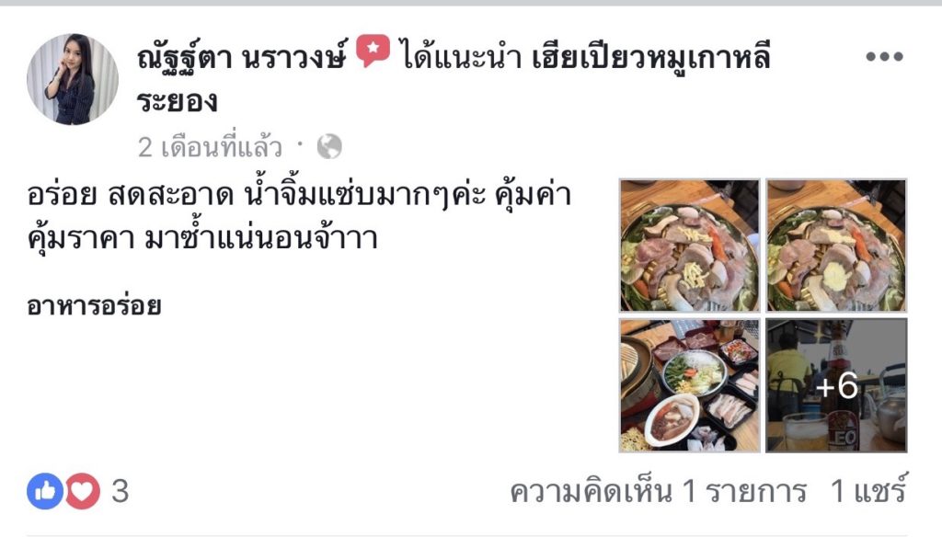This screenshot has height=560, width=942.
Task: Click the review text อร่อย สดสะอาด
Action: [x=131, y=195]
